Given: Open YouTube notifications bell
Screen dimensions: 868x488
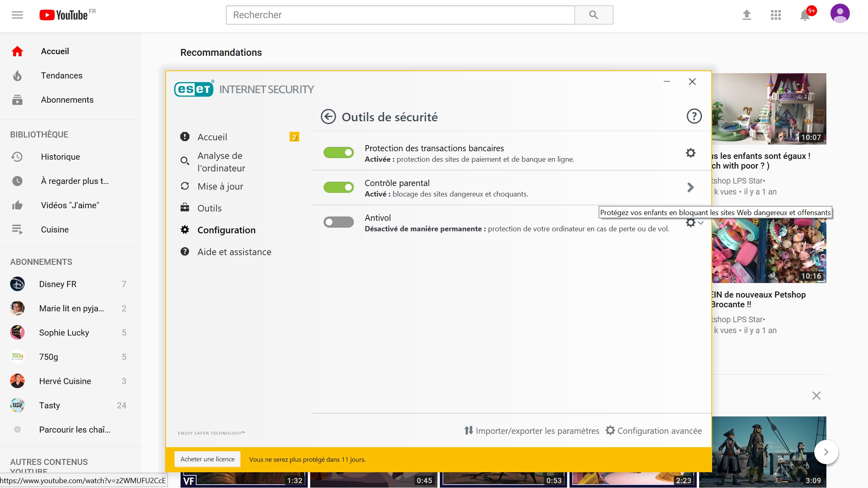Looking at the screenshot, I should 805,15.
